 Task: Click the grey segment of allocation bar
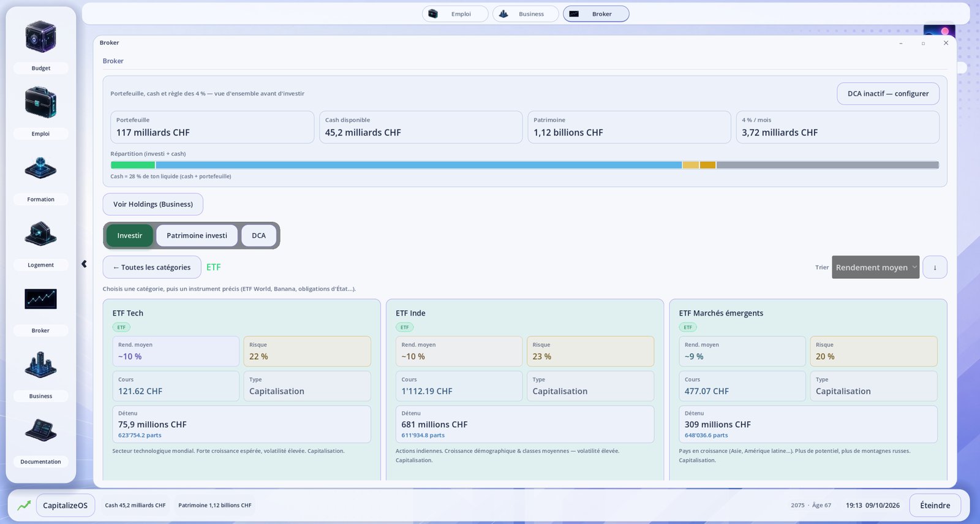827,165
